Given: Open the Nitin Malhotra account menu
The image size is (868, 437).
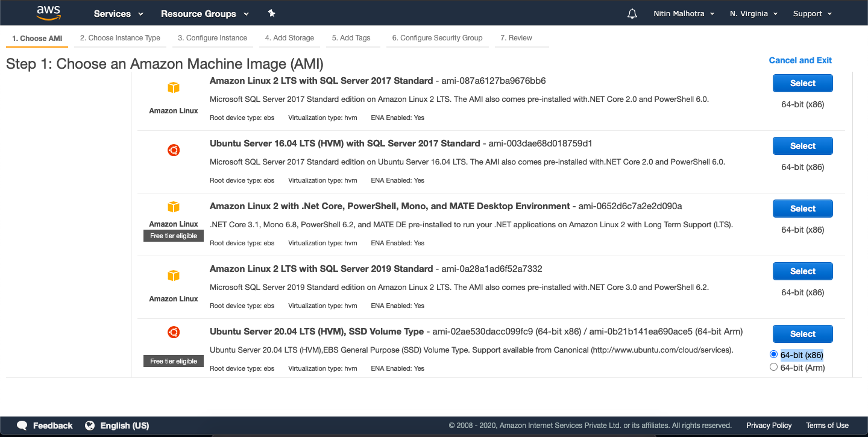Looking at the screenshot, I should pos(684,13).
